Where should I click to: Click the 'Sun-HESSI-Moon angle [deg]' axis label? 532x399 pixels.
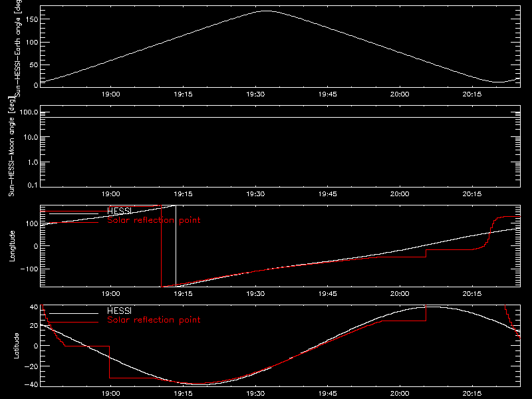click(x=11, y=146)
